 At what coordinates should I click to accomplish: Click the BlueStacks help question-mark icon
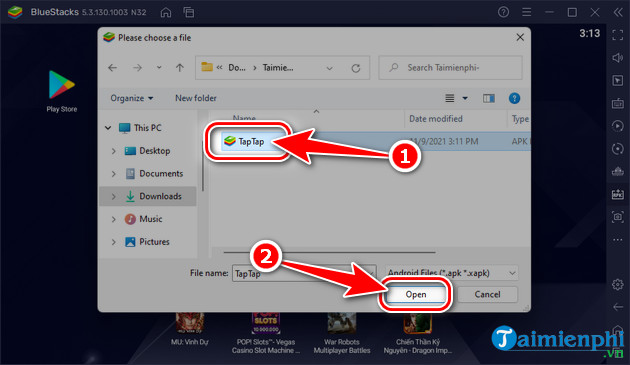(x=503, y=12)
